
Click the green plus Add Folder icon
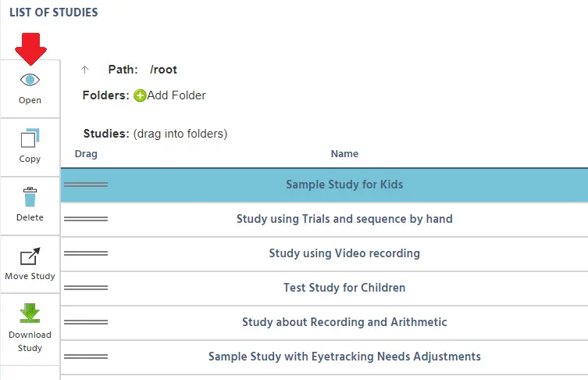140,95
